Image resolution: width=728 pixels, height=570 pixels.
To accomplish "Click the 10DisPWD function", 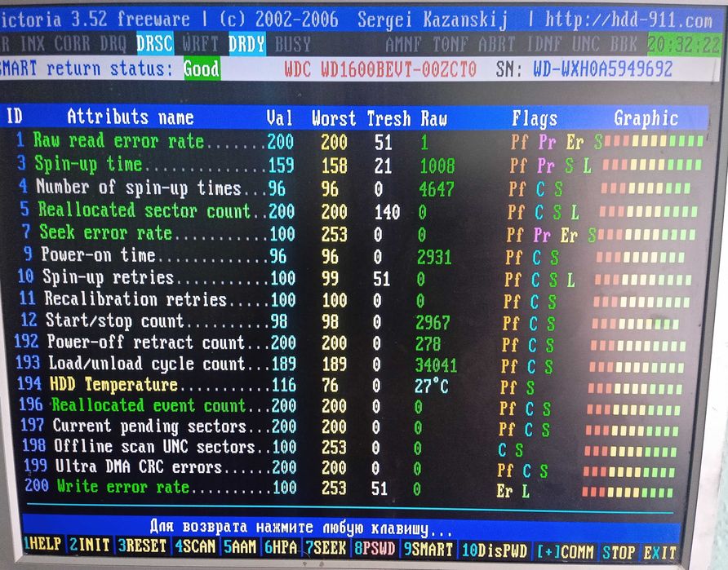I will pos(495,550).
